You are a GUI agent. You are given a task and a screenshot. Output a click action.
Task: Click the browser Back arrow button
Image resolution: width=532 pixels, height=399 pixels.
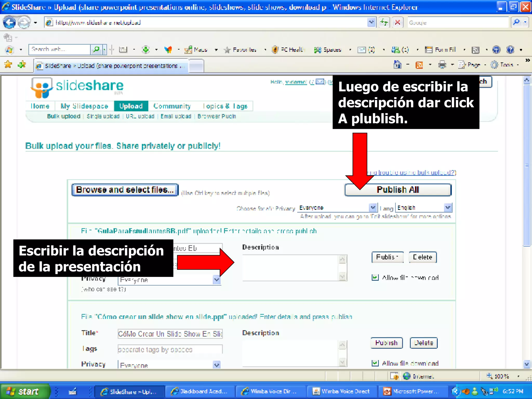point(10,23)
